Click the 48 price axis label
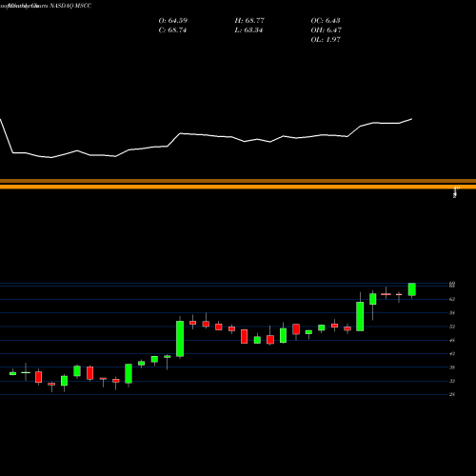Viewport: 476px width, 476px height. pyautogui.click(x=452, y=341)
